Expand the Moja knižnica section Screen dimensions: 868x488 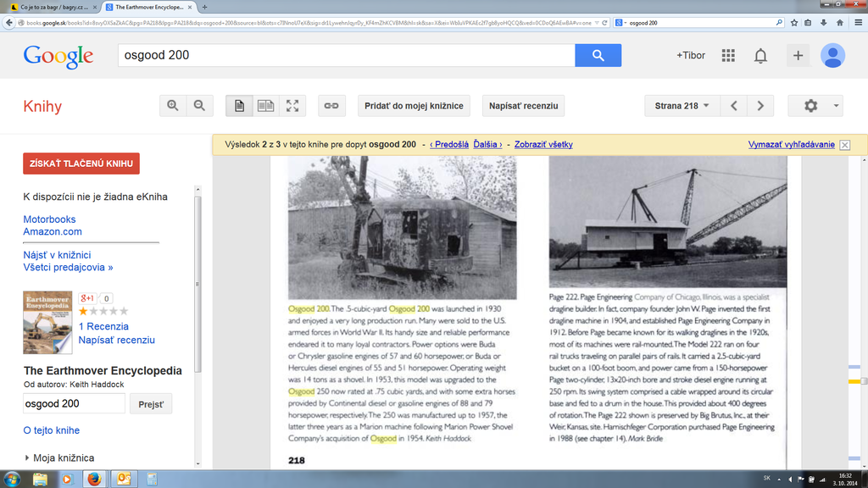tap(58, 457)
